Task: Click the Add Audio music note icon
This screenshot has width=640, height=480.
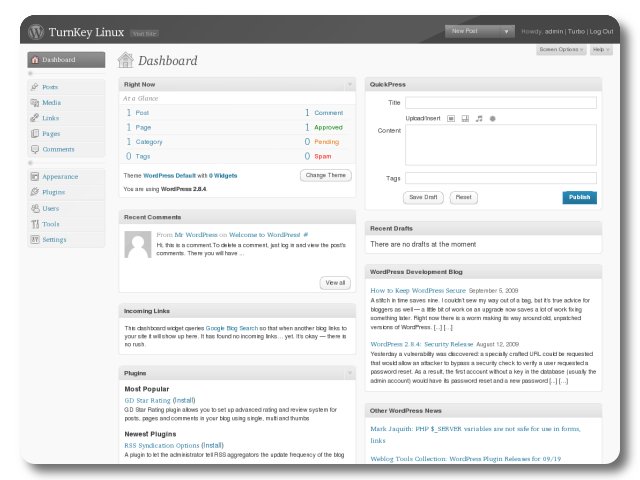Action: point(479,118)
